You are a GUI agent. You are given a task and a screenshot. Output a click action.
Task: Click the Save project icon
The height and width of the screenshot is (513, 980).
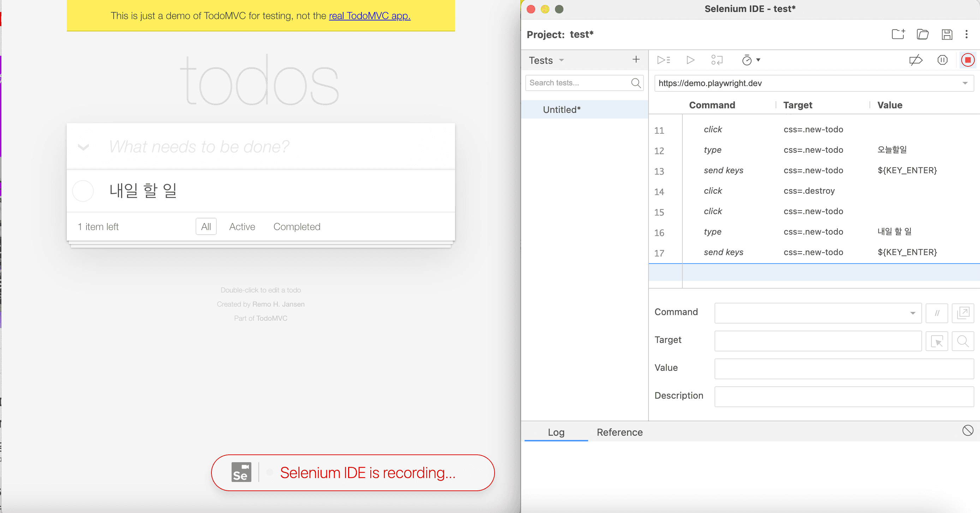click(947, 35)
